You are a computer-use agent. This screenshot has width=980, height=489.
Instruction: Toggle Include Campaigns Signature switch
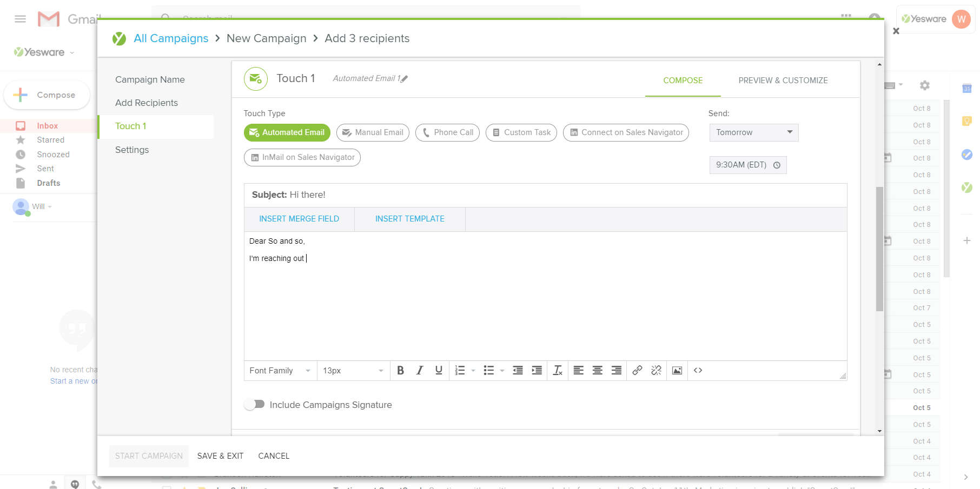pos(254,404)
